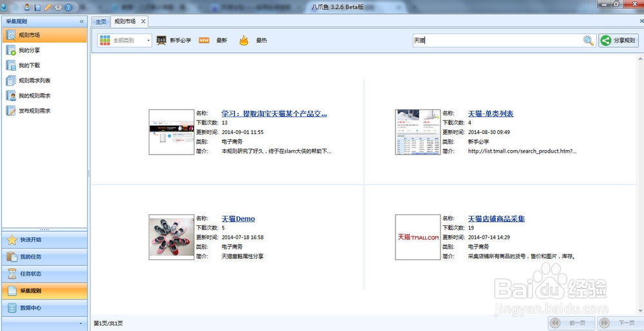Viewport: 644px width, 331px height.
Task: Open the 全部类别 category dropdown
Action: 125,40
